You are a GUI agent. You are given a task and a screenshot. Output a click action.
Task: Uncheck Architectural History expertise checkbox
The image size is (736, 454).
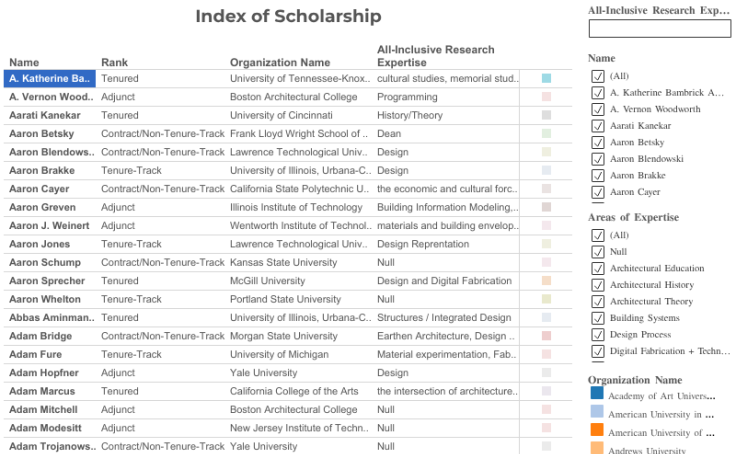coord(598,285)
